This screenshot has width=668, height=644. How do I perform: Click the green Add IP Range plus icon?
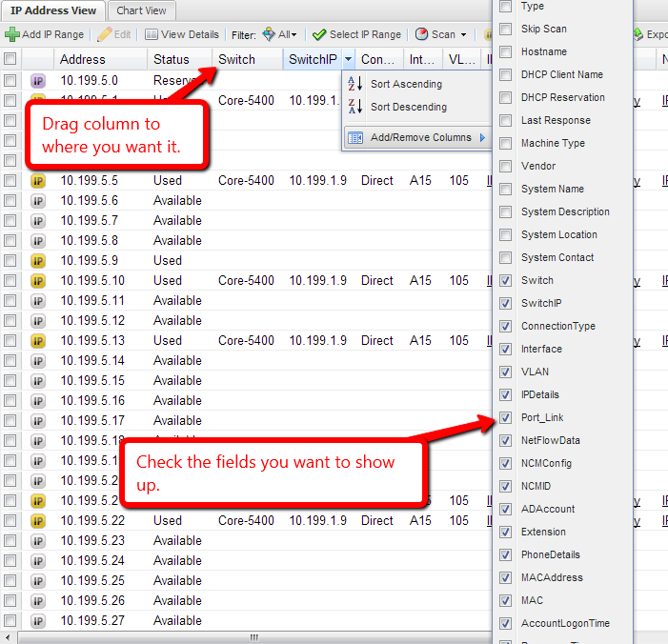coord(12,34)
